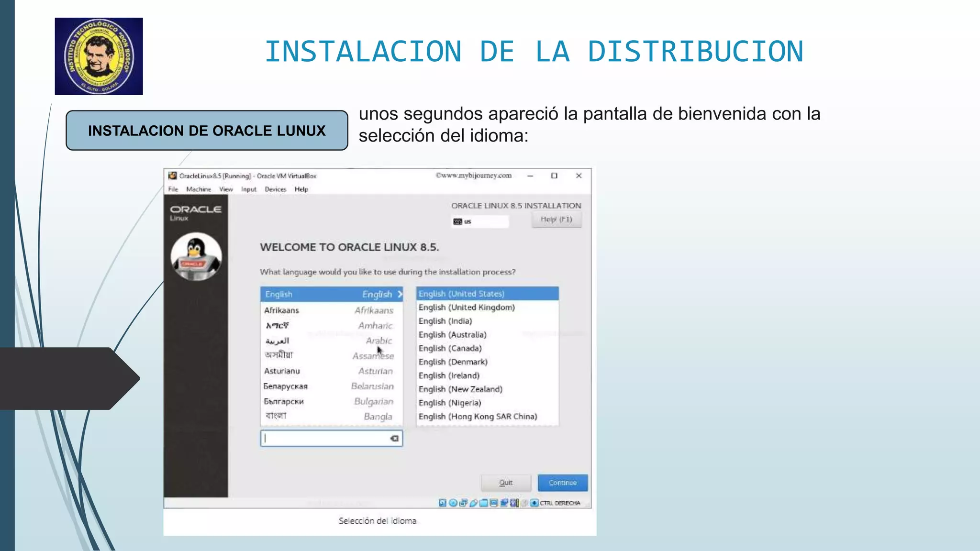This screenshot has width=980, height=551.
Task: Maximize the VirtualBox window
Action: [554, 176]
